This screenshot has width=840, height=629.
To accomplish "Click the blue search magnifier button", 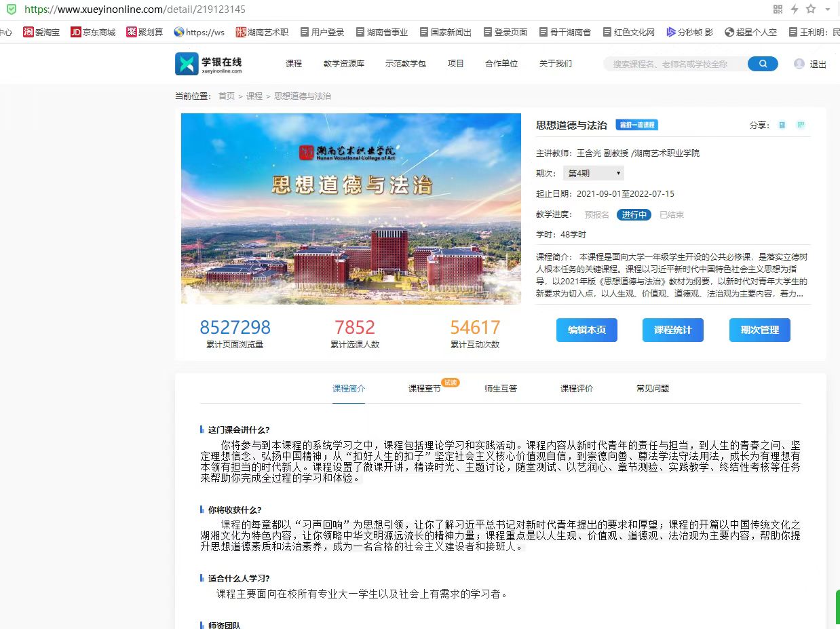I will click(x=763, y=64).
